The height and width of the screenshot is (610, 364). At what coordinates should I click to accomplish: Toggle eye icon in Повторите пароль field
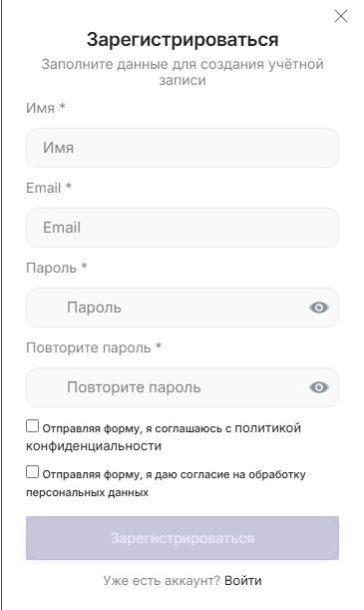pyautogui.click(x=319, y=387)
